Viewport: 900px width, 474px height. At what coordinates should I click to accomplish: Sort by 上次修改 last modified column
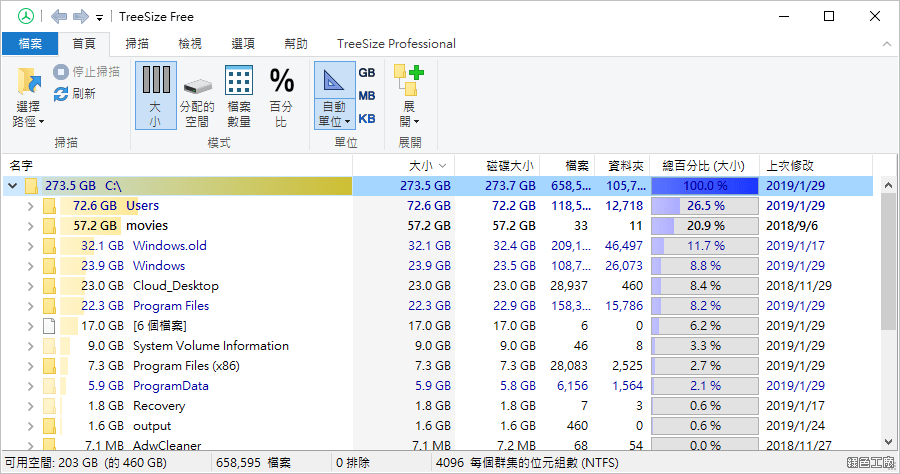coord(816,166)
